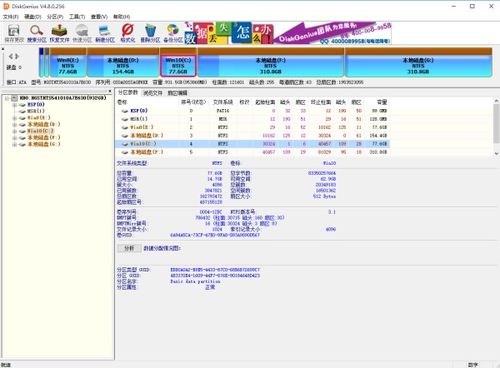Select the ESP(0) row in partition table
This screenshot has height=368, width=500.
click(x=252, y=111)
